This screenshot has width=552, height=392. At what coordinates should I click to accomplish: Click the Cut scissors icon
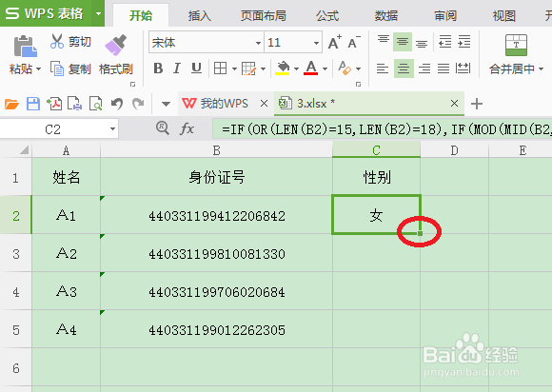(x=57, y=42)
